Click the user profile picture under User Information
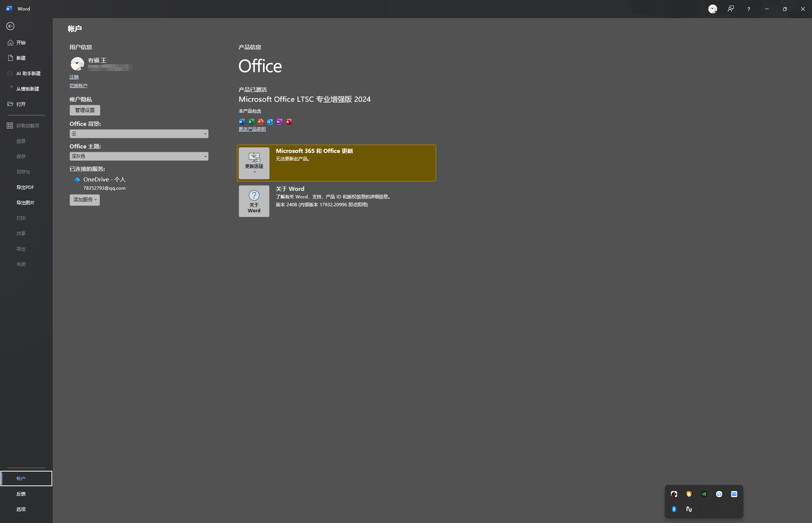Viewport: 812px width, 523px height. (77, 64)
